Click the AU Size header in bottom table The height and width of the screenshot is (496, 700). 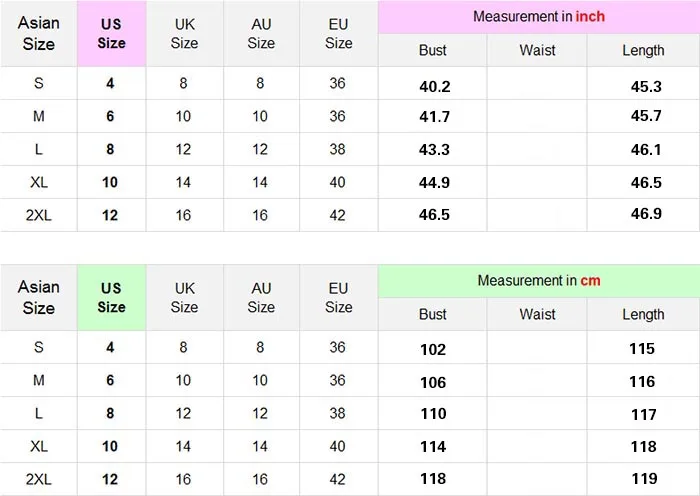(261, 297)
